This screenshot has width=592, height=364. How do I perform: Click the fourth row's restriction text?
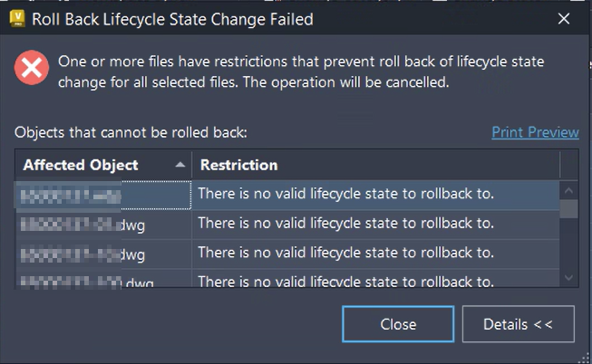pos(345,281)
